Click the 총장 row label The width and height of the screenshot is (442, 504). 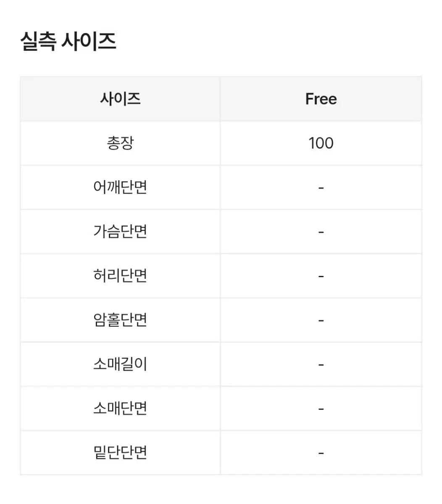tap(120, 143)
